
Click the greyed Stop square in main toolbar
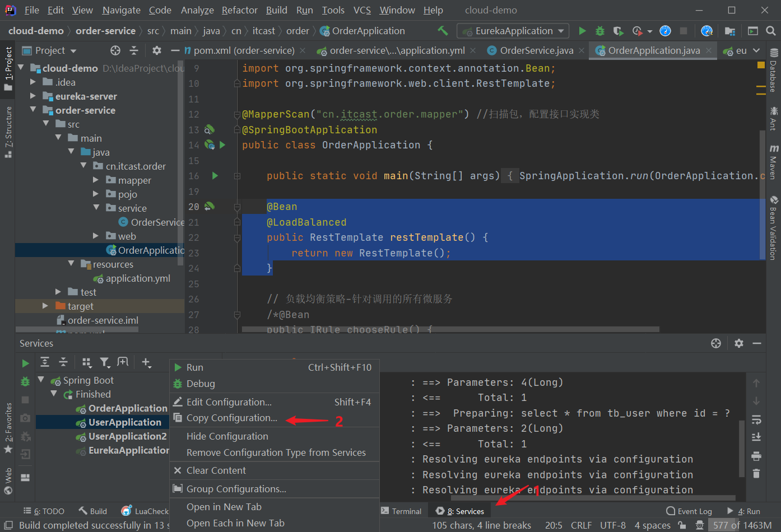pyautogui.click(x=684, y=31)
